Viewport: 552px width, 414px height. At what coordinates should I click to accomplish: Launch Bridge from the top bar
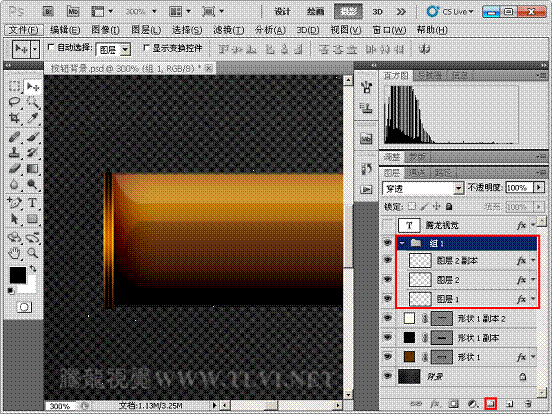pos(48,12)
